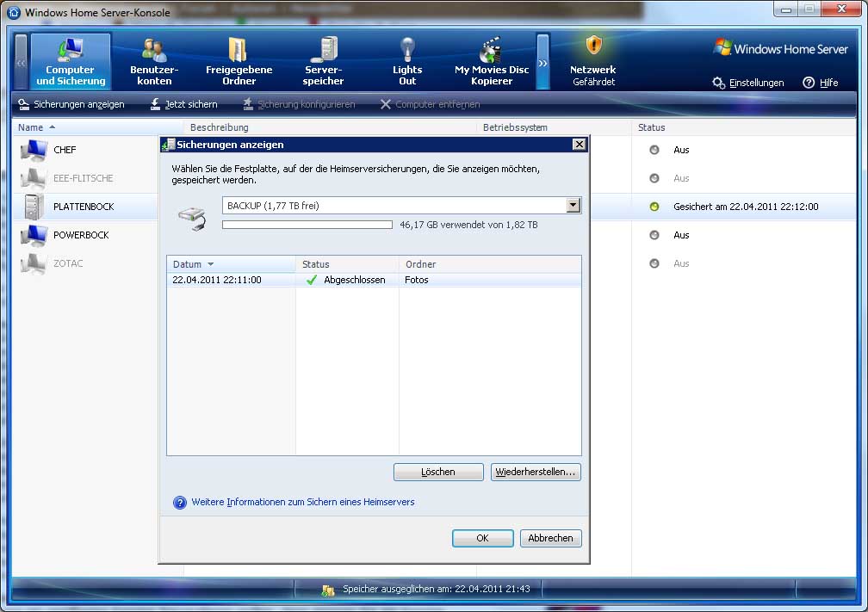This screenshot has width=868, height=612.
Task: Select the POWERBOCK computer icon
Action: coord(34,235)
